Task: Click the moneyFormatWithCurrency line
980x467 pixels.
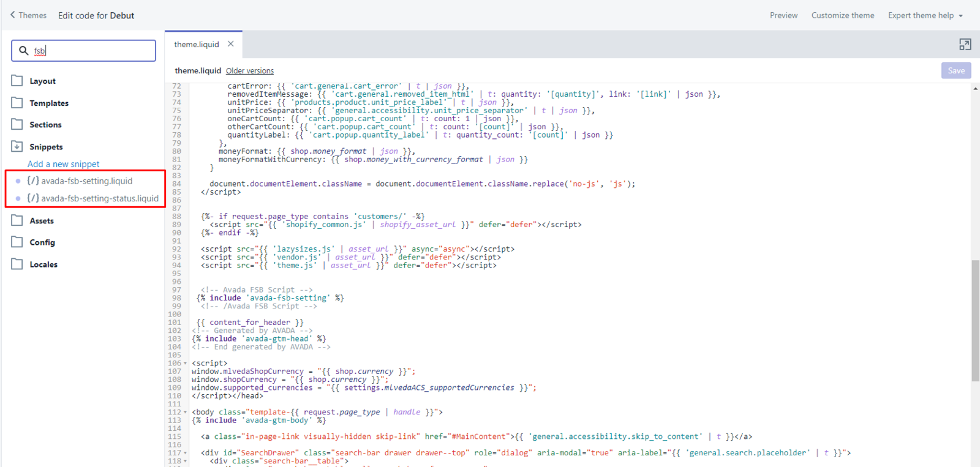Action: coord(373,160)
